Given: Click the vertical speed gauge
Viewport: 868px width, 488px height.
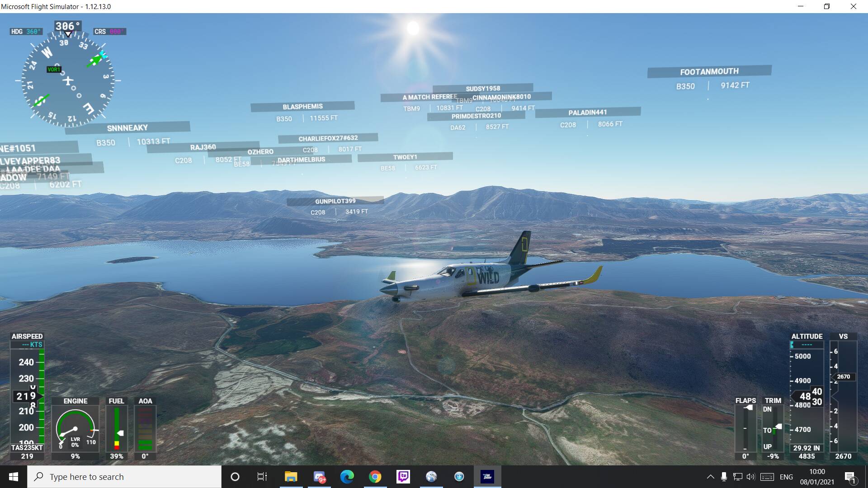Looking at the screenshot, I should pyautogui.click(x=843, y=396).
